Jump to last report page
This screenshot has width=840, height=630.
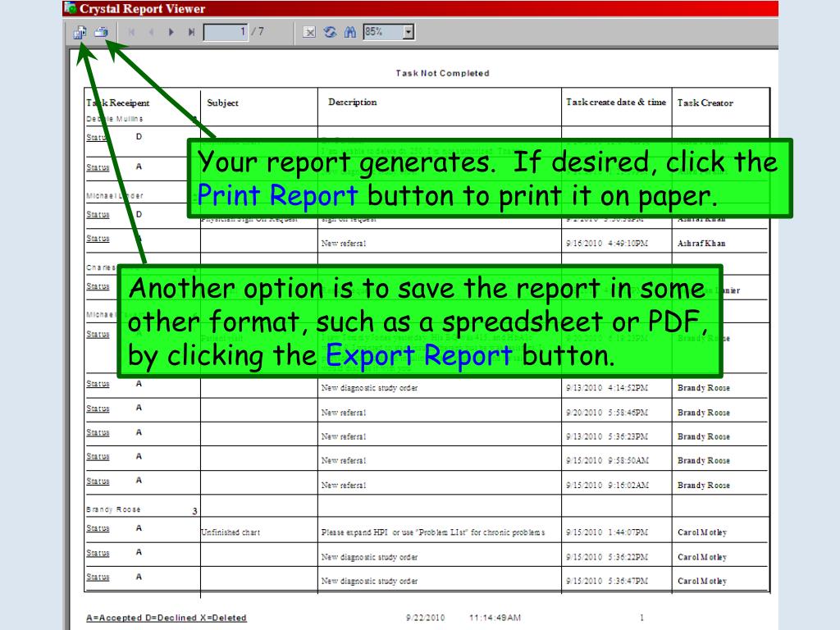190,32
